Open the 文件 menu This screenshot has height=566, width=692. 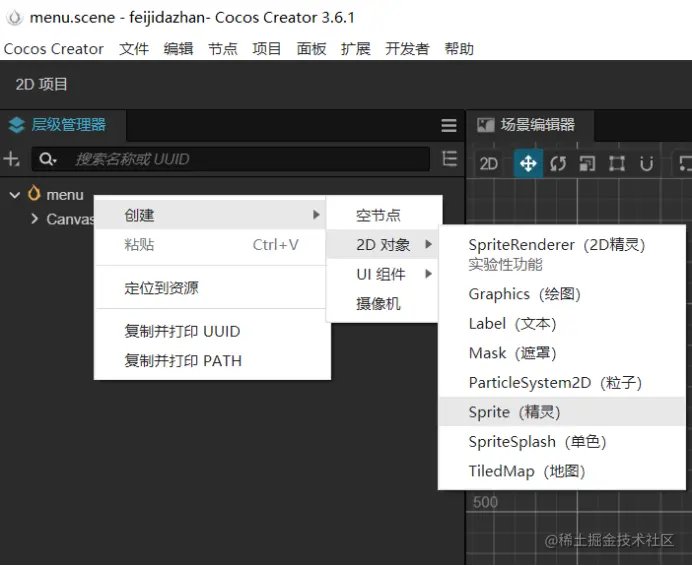[134, 49]
